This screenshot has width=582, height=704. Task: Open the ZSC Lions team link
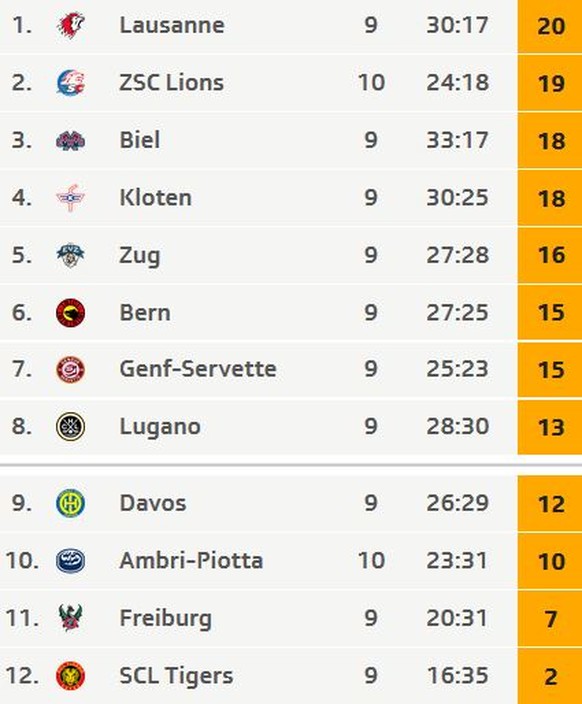(x=172, y=83)
